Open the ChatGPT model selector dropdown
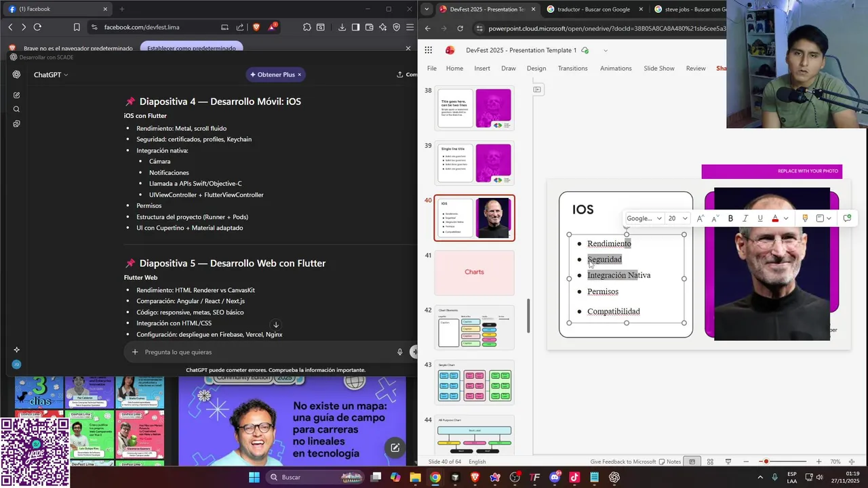 coord(51,75)
